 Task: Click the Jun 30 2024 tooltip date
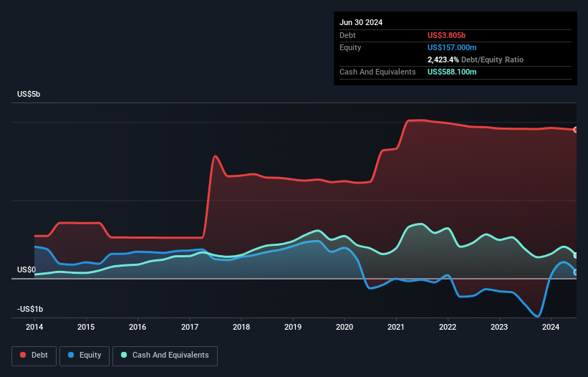(361, 22)
